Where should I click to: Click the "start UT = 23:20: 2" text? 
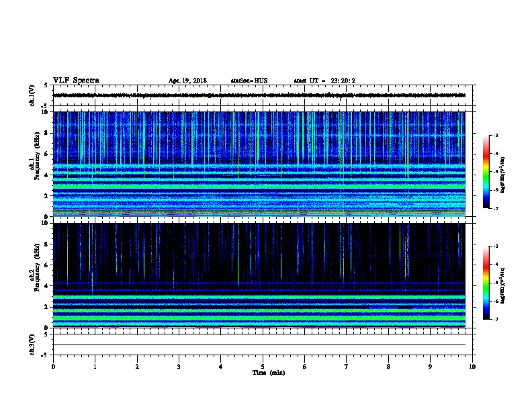point(324,81)
